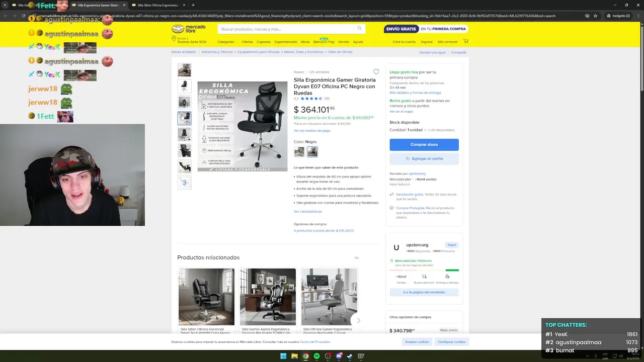Click Ayuda in the navigation bar
Viewport: 644px width, 362px height.
358,42
